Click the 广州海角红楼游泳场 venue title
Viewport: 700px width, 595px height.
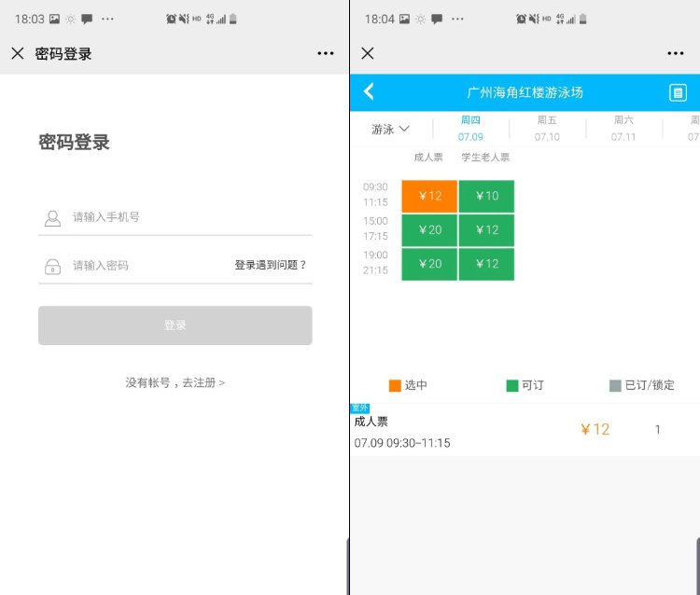(x=525, y=92)
